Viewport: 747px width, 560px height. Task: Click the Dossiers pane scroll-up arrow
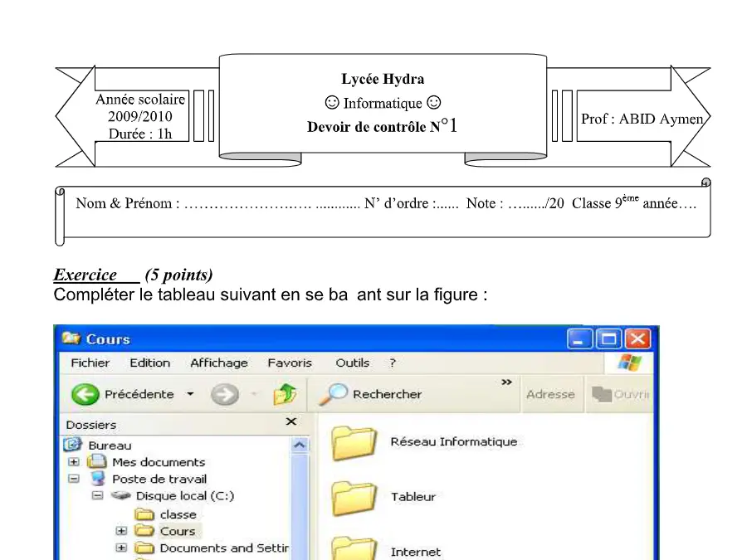coord(300,445)
